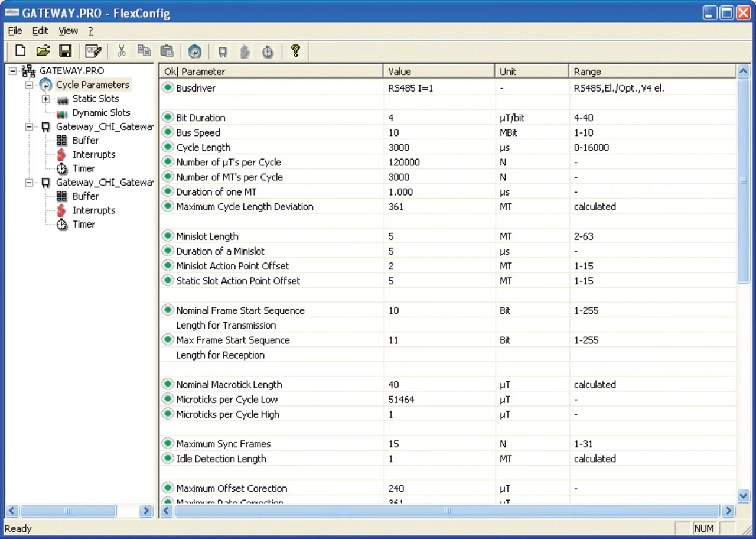Click the Paste clipboard toolbar icon
Screen dimensions: 756x539
point(167,51)
